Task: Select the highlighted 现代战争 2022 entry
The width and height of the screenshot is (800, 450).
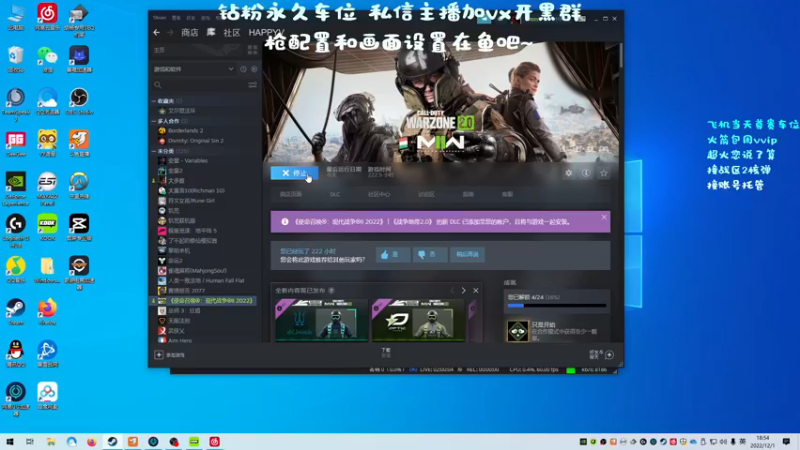Action: pos(204,301)
